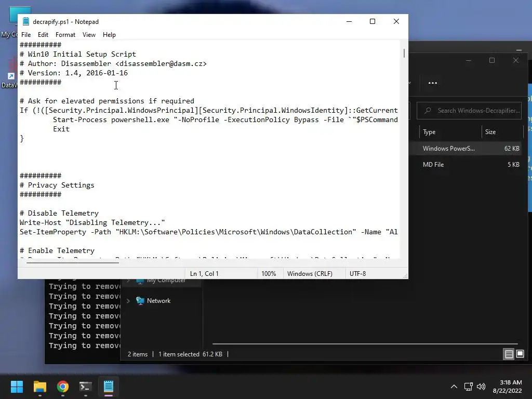Close the Notepad window
This screenshot has width=532, height=399.
[396, 21]
